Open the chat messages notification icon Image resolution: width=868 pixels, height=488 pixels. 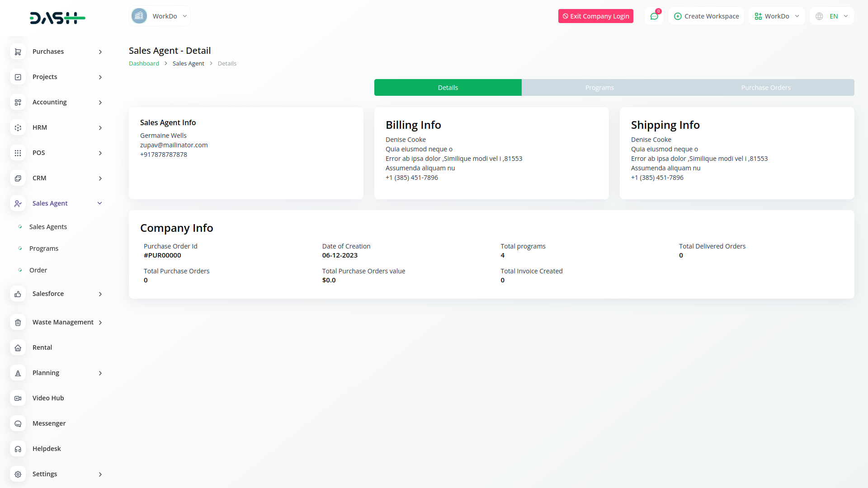point(654,16)
